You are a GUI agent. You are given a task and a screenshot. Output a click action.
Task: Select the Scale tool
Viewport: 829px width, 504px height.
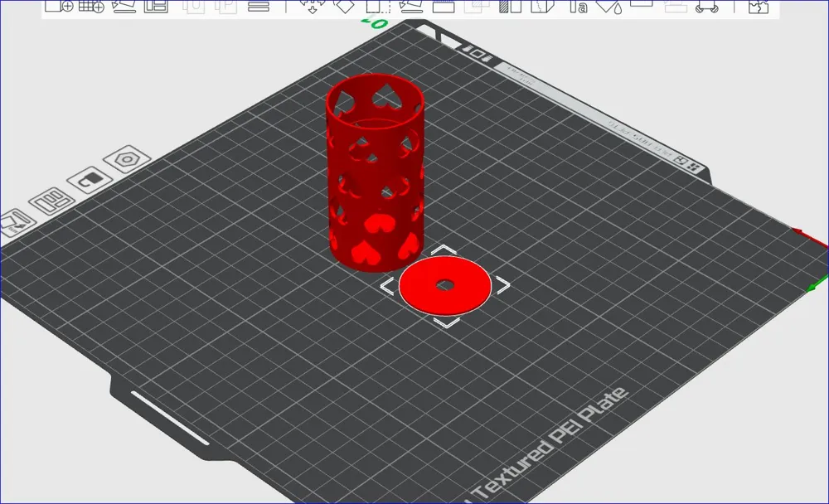point(378,7)
